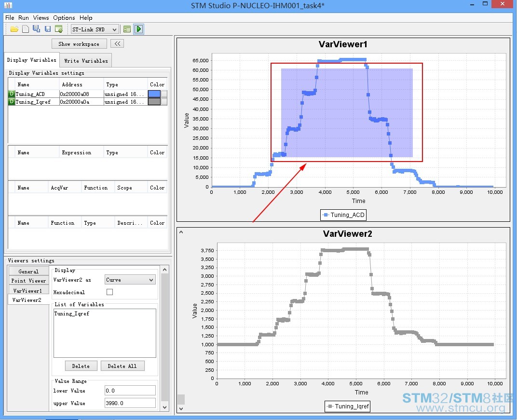Click the STM Studio title bar app icon
Screen dimensions: 517x420
(x=8, y=5)
